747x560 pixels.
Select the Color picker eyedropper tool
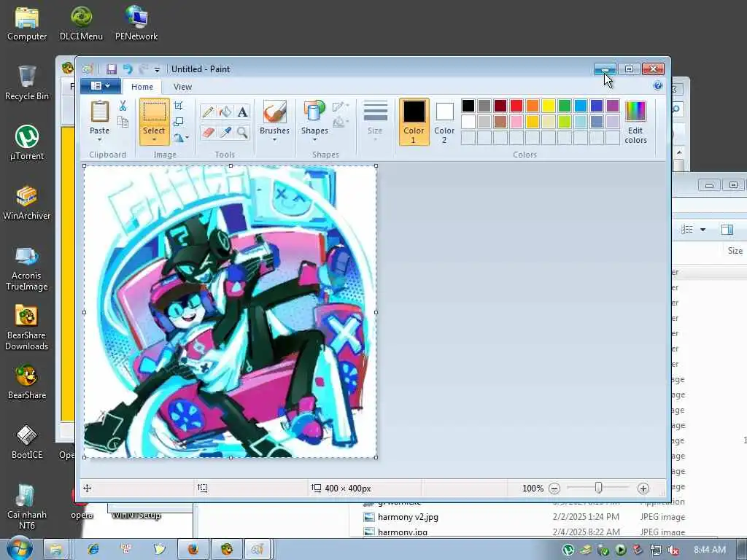225,132
